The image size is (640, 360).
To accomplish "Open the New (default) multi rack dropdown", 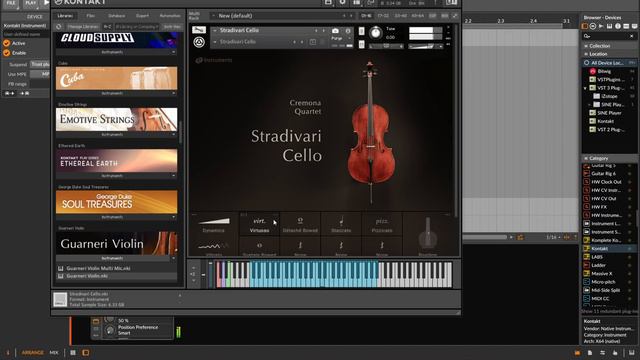I will point(282,16).
